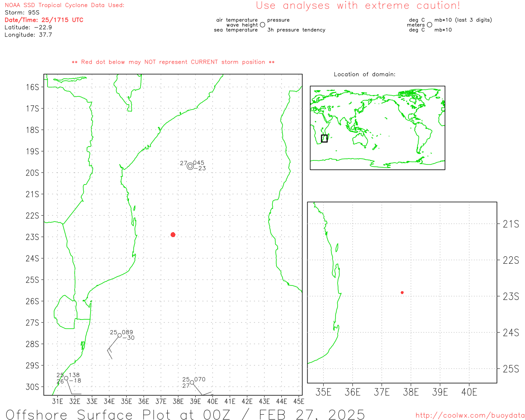525x420 pixels.
Task: Click 'NOAA SSD Tropical Cyclone Data Used:' header
Action: point(64,5)
